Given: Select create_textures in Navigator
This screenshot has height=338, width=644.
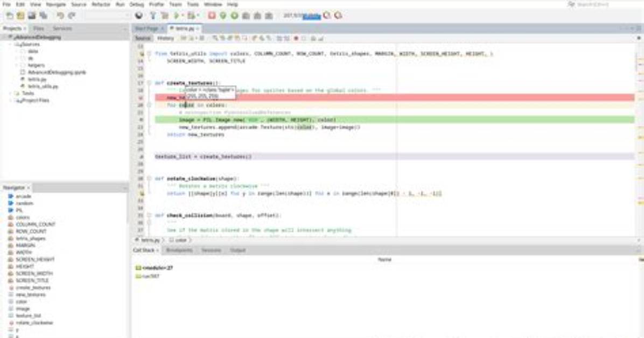Looking at the screenshot, I should click(x=33, y=287).
